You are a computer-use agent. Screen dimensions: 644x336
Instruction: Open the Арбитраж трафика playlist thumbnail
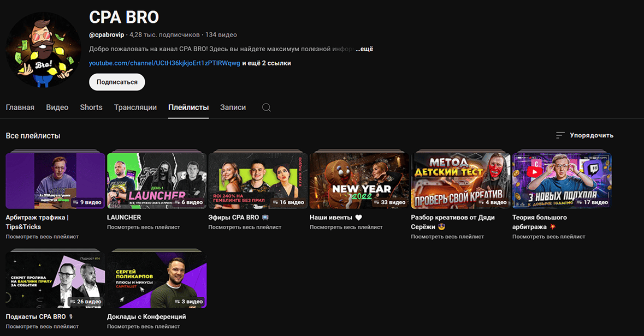(56, 181)
